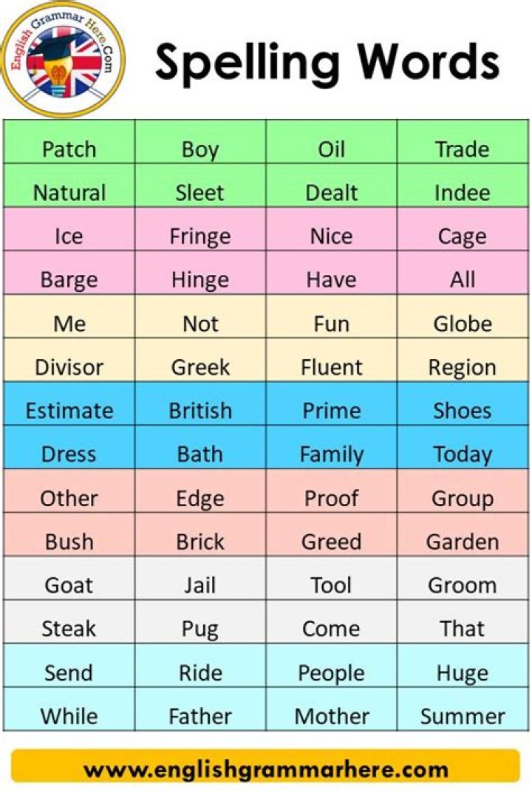
Task: Click the word Family
Action: tap(332, 454)
